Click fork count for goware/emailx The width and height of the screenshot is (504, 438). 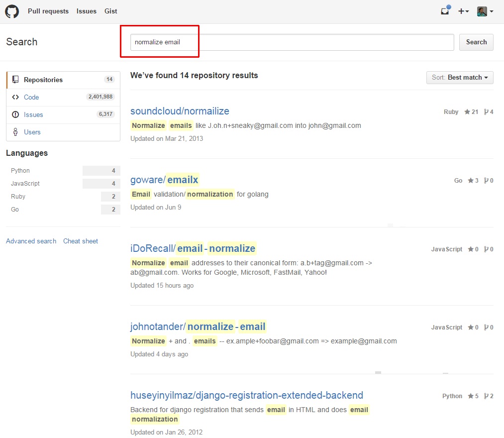point(489,180)
